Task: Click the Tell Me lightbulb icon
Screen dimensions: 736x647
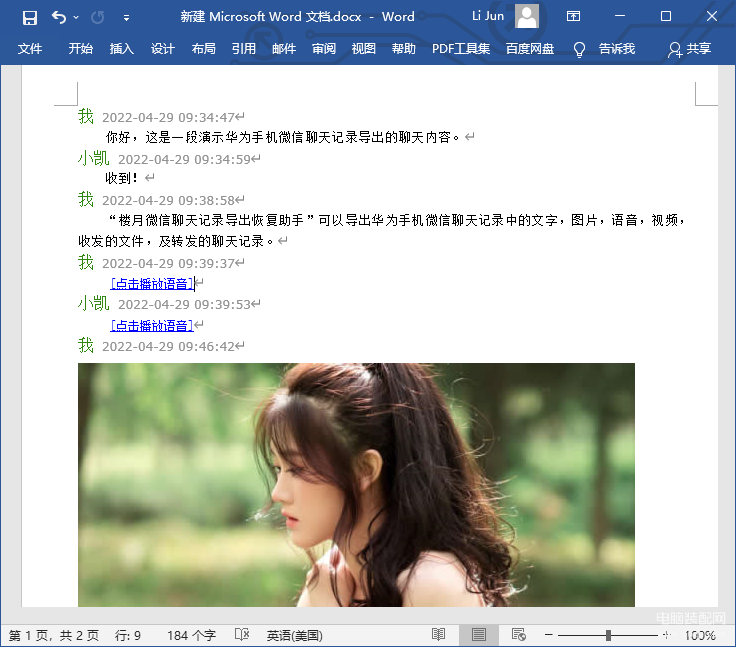Action: [x=579, y=49]
